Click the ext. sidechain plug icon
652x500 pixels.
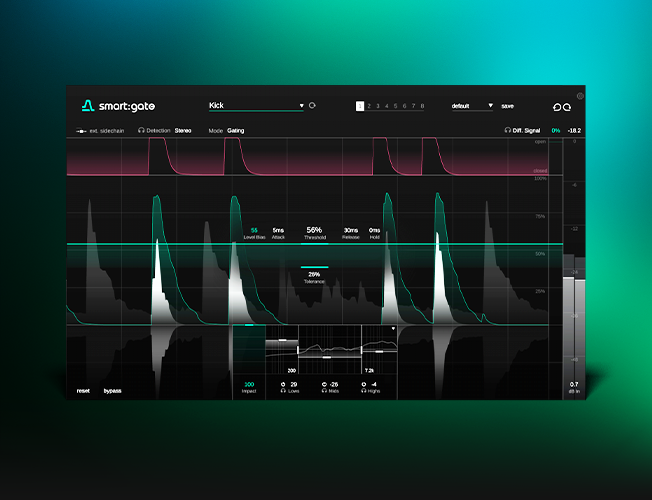(x=81, y=131)
